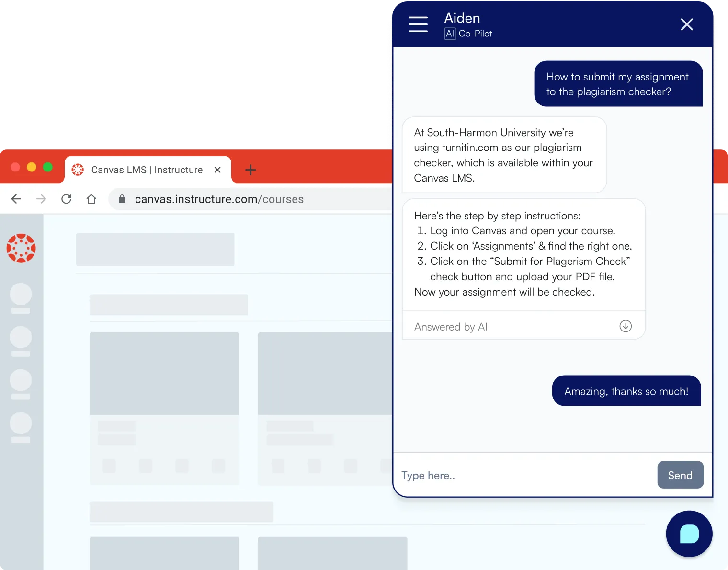Click the AI Co-Pilot badge under Aiden
Viewport: 728px width, 570px height.
click(x=468, y=34)
